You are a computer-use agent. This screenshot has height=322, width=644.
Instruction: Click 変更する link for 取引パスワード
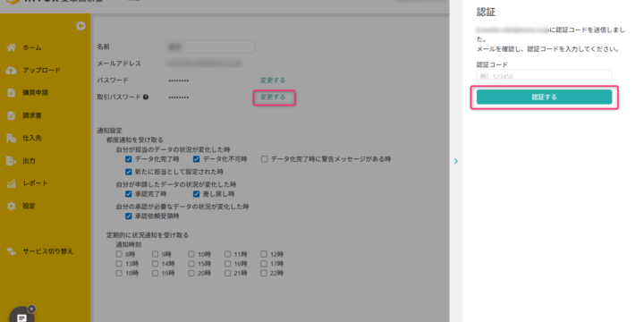coord(273,97)
